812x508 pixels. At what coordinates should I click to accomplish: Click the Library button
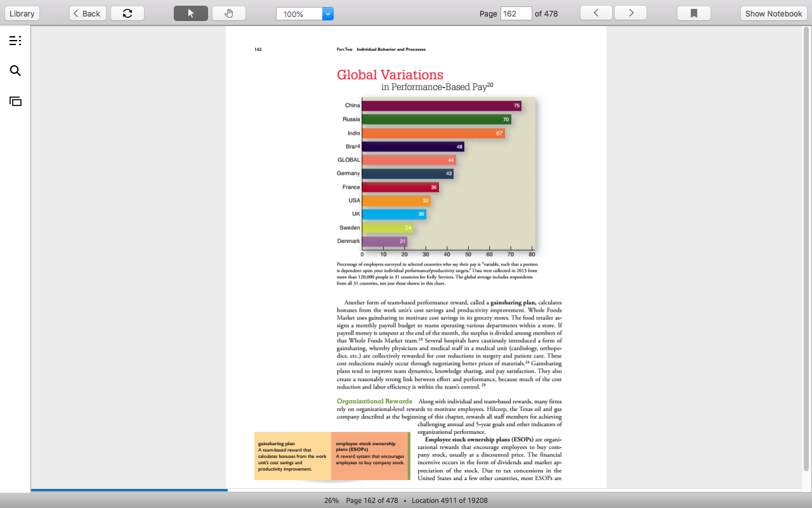coord(22,13)
